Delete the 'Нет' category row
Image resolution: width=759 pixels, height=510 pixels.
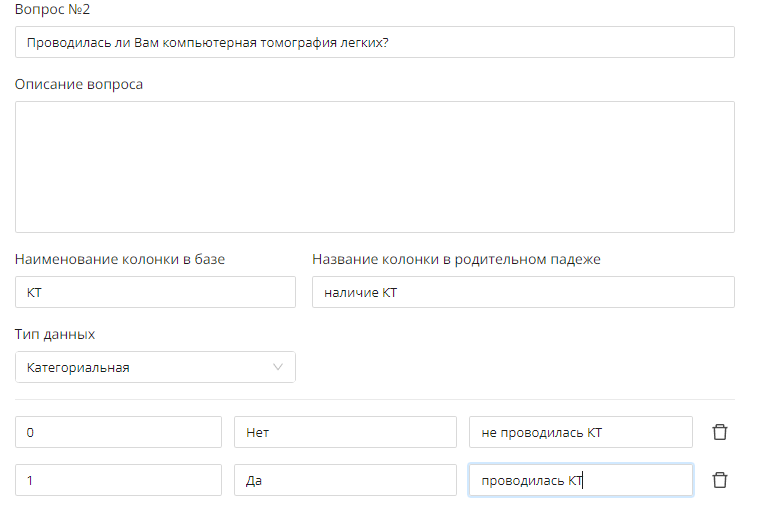719,432
